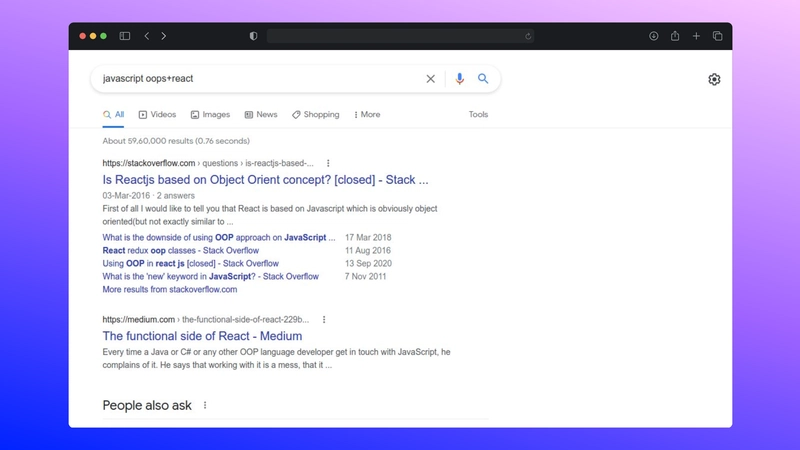Close the window with the red button
Screen dimensions: 800x450
click(x=82, y=36)
